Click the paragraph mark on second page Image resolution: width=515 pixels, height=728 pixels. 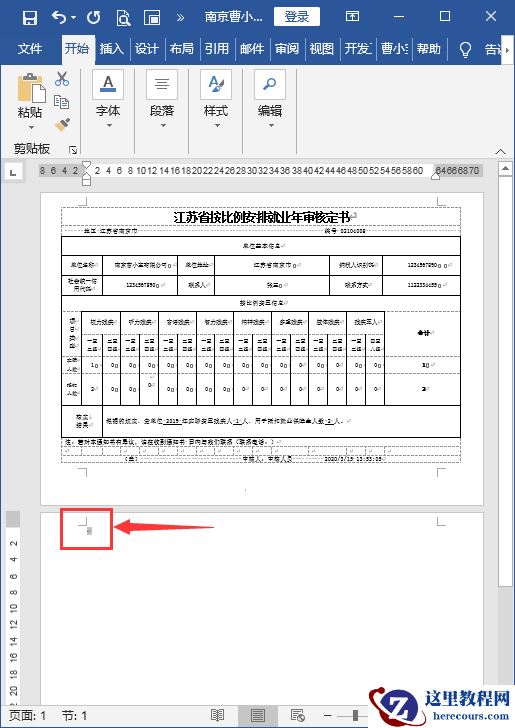pyautogui.click(x=89, y=531)
